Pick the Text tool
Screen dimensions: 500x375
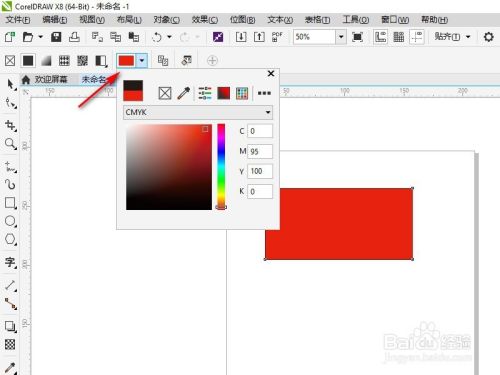click(x=10, y=263)
